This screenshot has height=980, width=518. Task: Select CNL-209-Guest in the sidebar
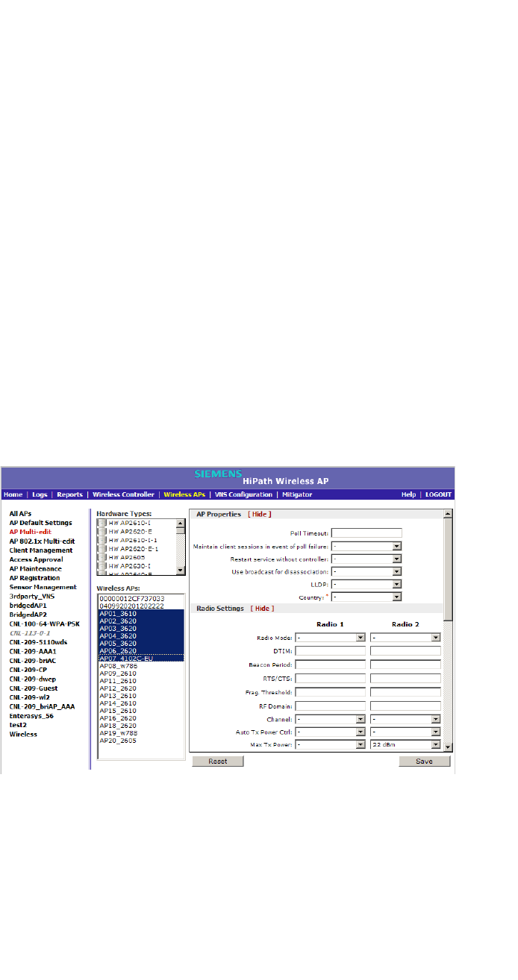(34, 688)
